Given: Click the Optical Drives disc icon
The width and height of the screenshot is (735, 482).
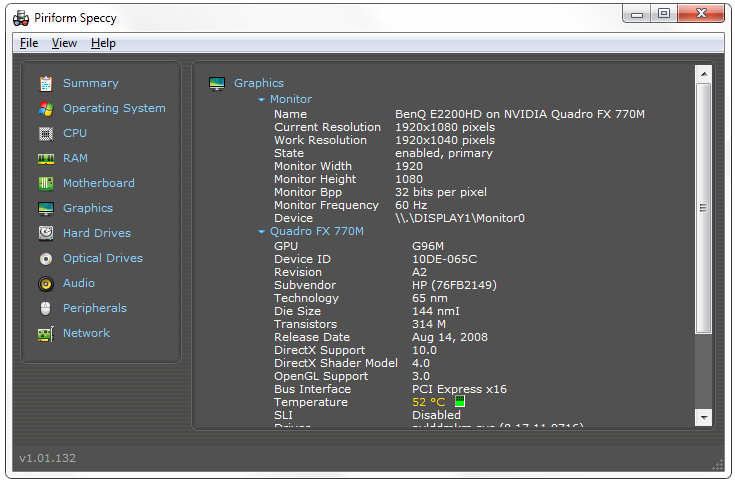Looking at the screenshot, I should pyautogui.click(x=45, y=258).
